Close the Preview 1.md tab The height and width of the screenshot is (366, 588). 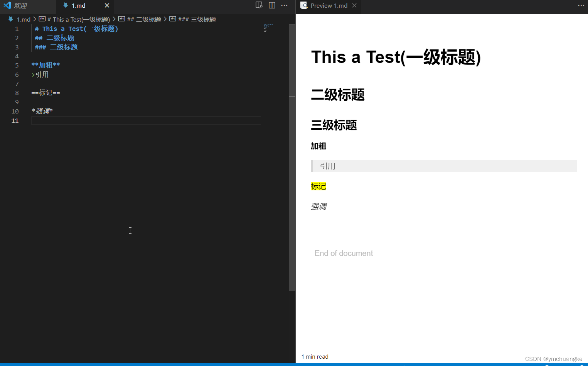(x=354, y=5)
